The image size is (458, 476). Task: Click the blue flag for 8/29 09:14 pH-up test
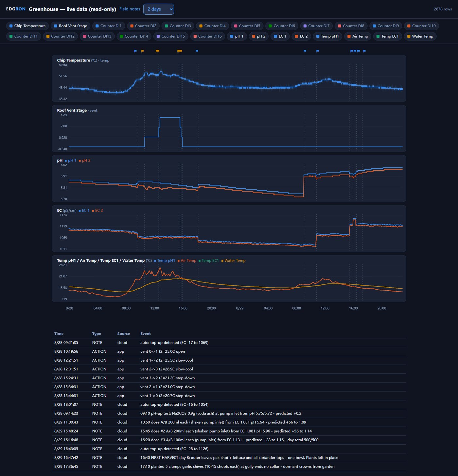click(305, 51)
